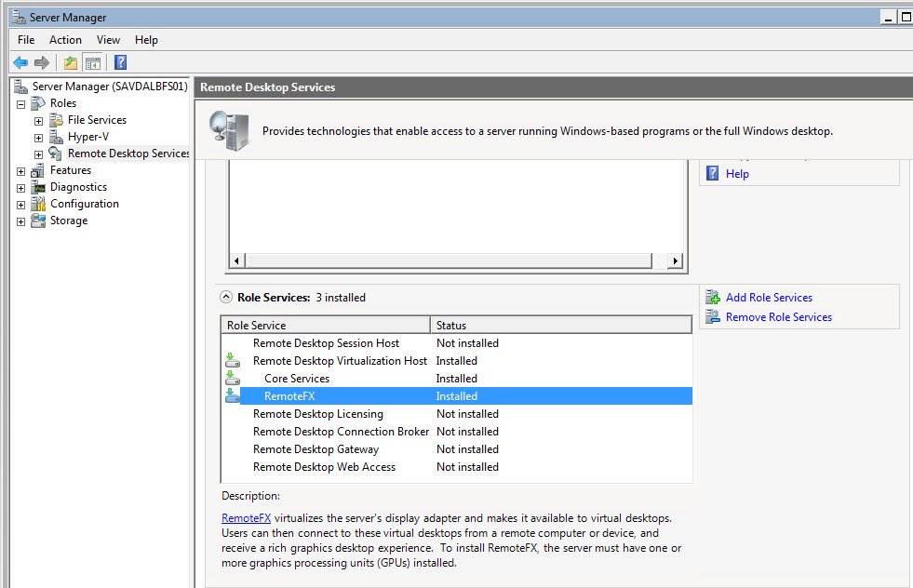Open the View menu

[108, 39]
